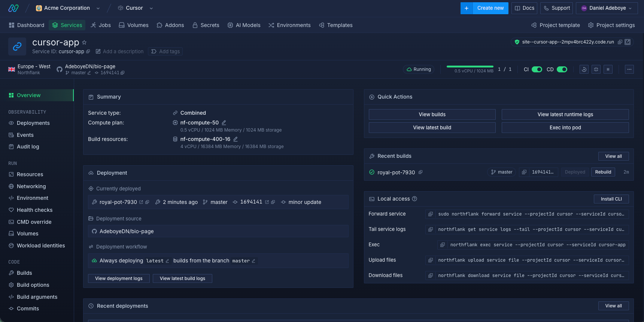Star the cursor-app service as favorite
This screenshot has width=644, height=322.
[84, 42]
